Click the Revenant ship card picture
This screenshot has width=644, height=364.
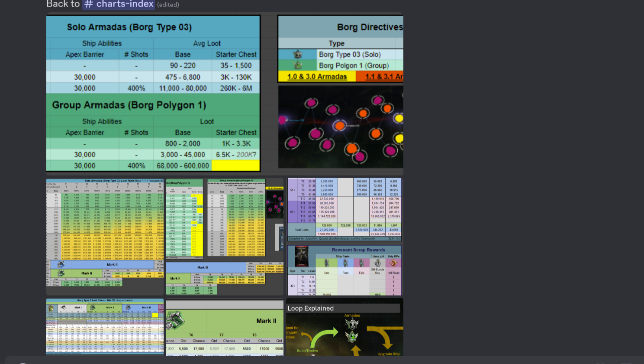pyautogui.click(x=301, y=257)
